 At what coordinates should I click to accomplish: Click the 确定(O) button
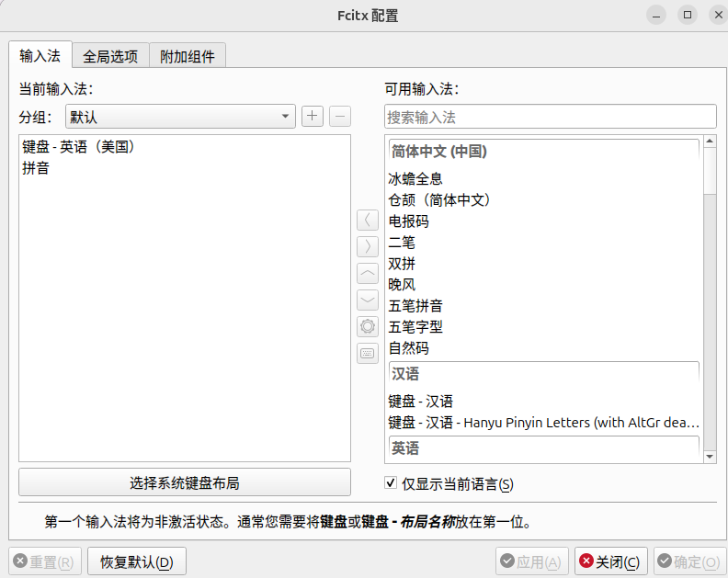click(690, 561)
